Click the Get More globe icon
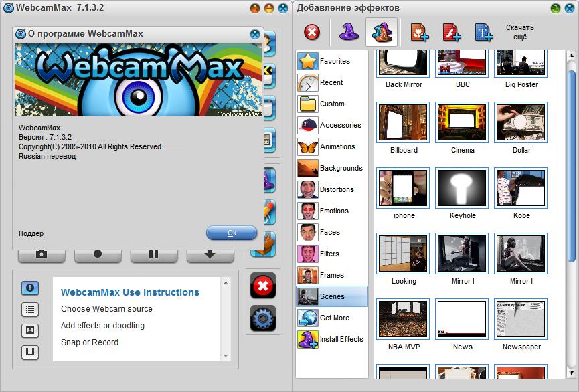Image resolution: width=579 pixels, height=392 pixels. (308, 318)
